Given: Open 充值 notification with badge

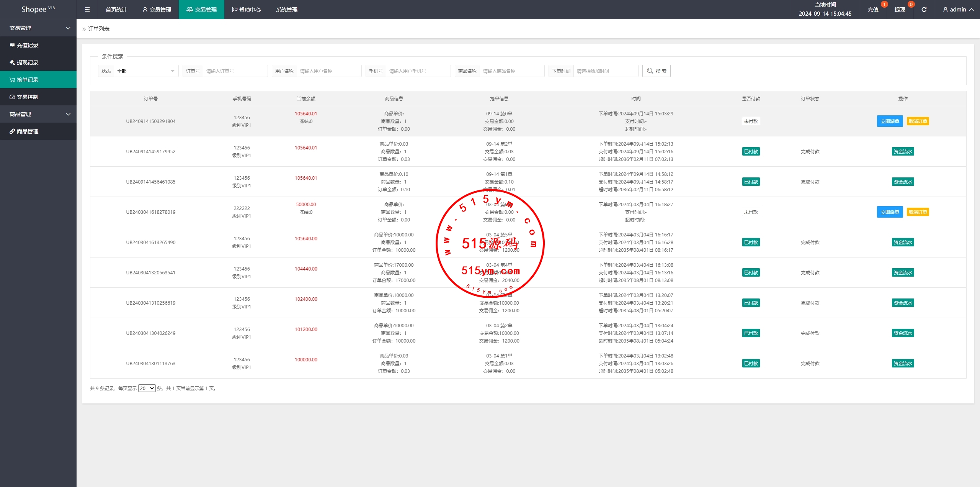Looking at the screenshot, I should point(873,10).
